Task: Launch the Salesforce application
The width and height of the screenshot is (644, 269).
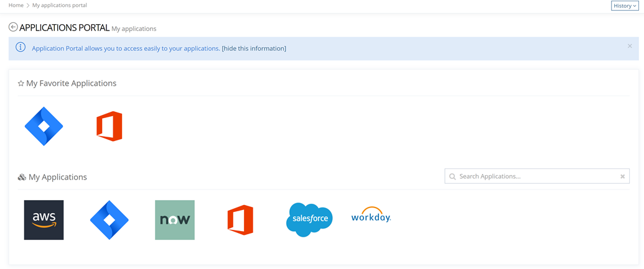Action: tap(309, 220)
